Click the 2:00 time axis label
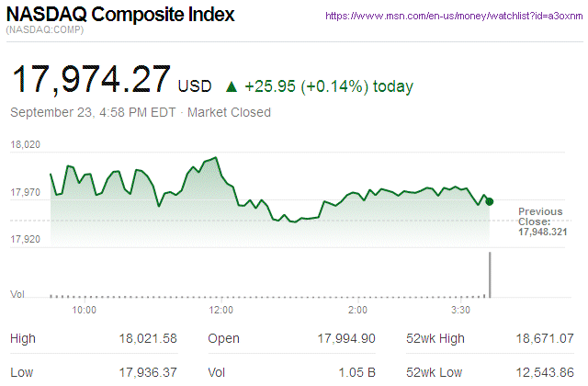Viewport: 588px width, 386px height. coord(357,311)
